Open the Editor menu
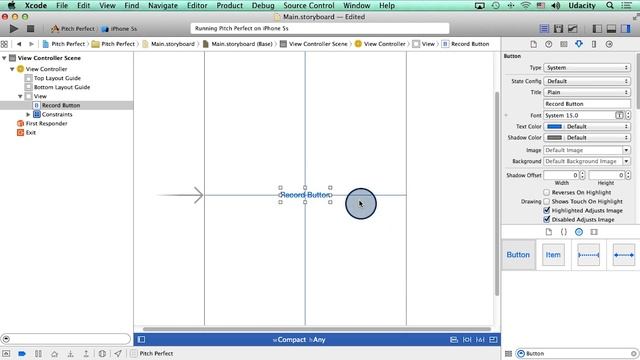The image size is (640, 360). tap(197, 6)
